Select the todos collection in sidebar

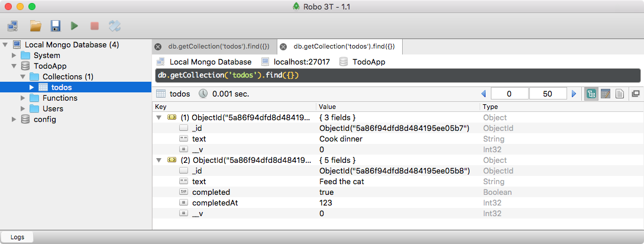click(x=61, y=87)
